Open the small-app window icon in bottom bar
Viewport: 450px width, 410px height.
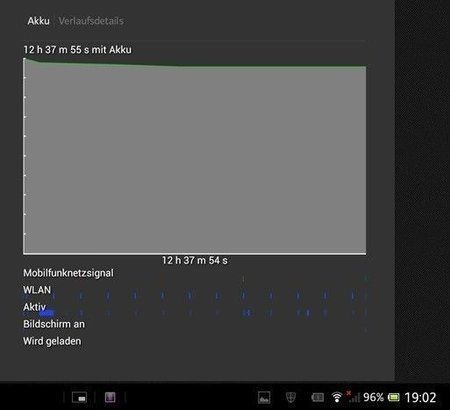pos(79,397)
